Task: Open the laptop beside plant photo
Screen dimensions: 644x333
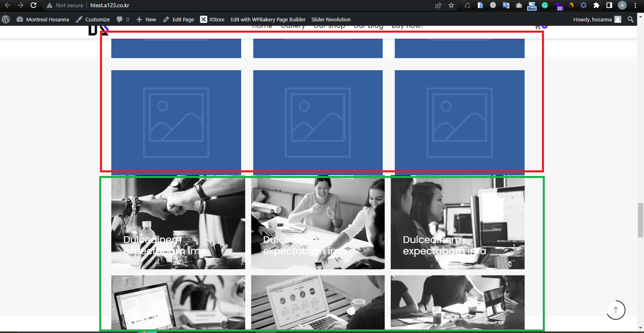Action: point(178,302)
